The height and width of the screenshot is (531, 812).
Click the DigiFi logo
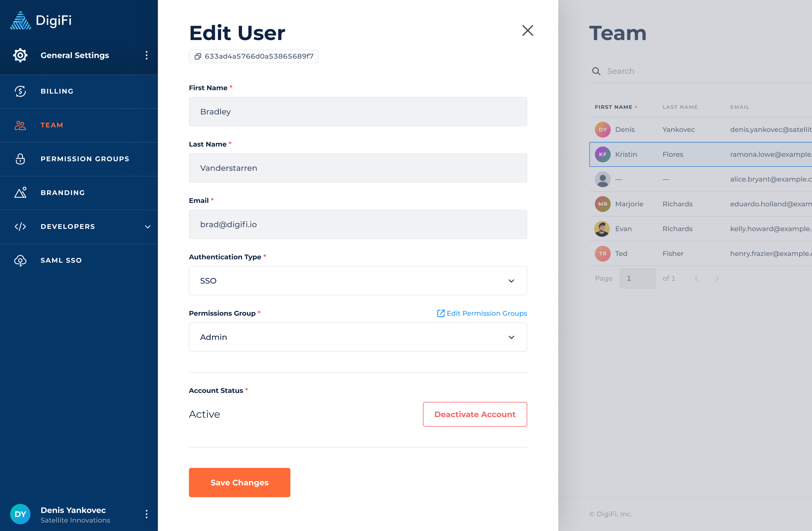41,21
